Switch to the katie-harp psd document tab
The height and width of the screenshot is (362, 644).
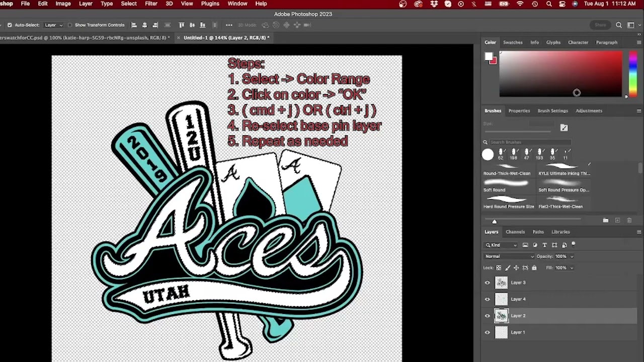(85, 38)
